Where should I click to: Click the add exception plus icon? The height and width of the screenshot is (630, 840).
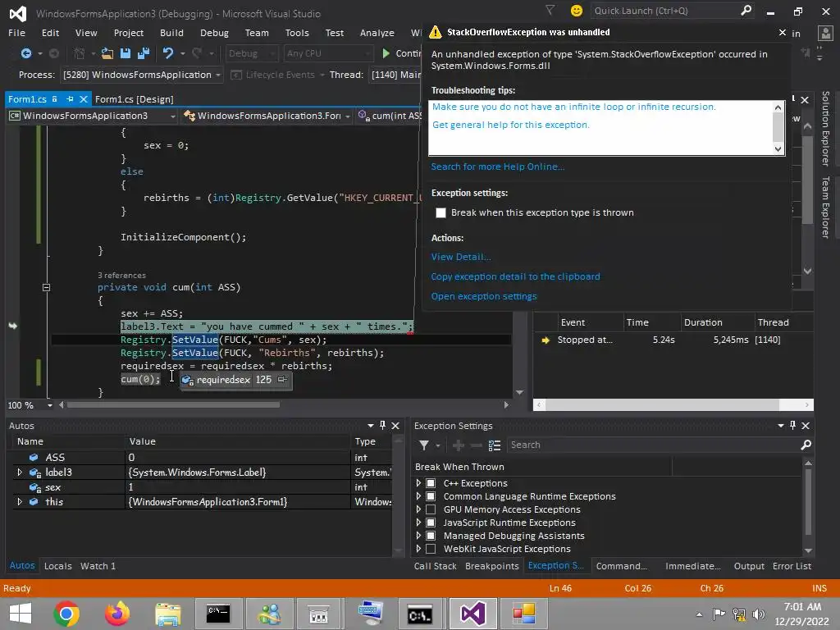tap(458, 445)
